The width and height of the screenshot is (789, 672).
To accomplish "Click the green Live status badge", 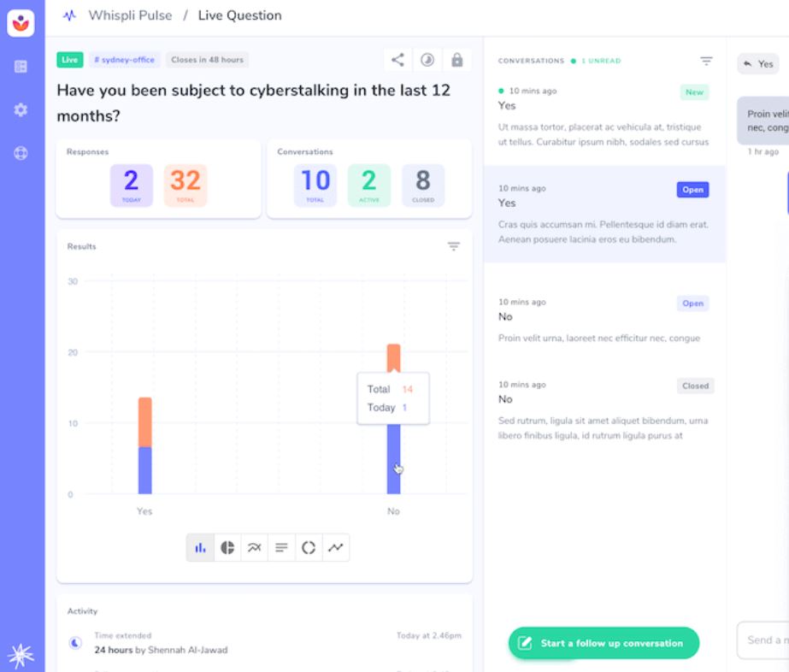I will click(70, 60).
